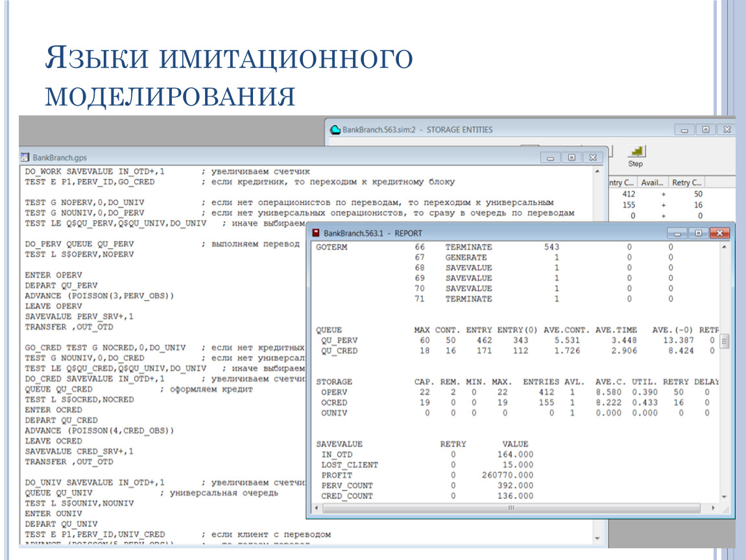
Task: Click code line ENTER OUNIV
Action: point(53,513)
